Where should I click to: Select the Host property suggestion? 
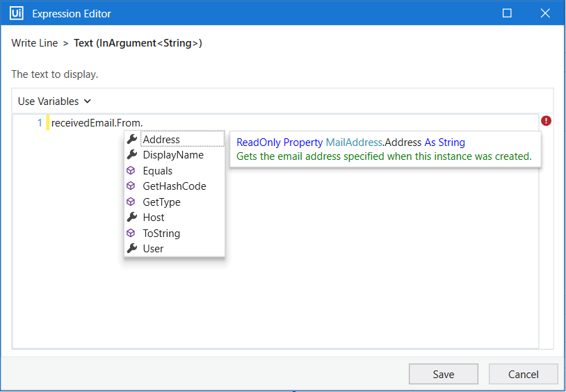(x=175, y=218)
